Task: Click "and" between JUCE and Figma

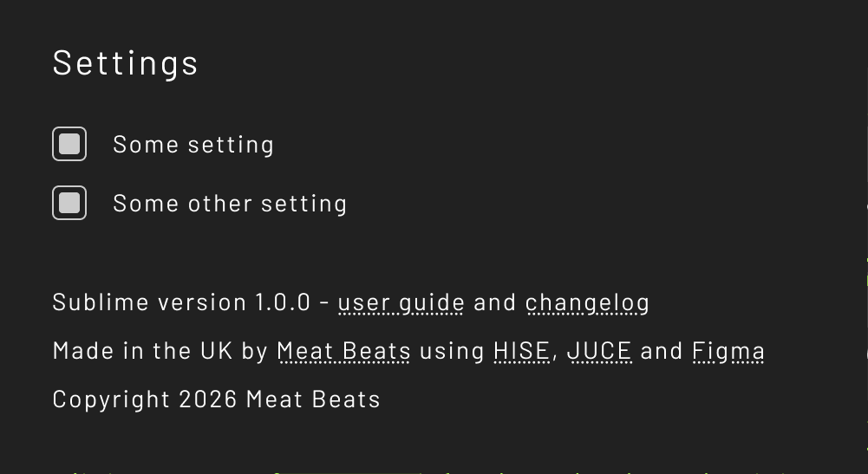Action: (x=662, y=351)
